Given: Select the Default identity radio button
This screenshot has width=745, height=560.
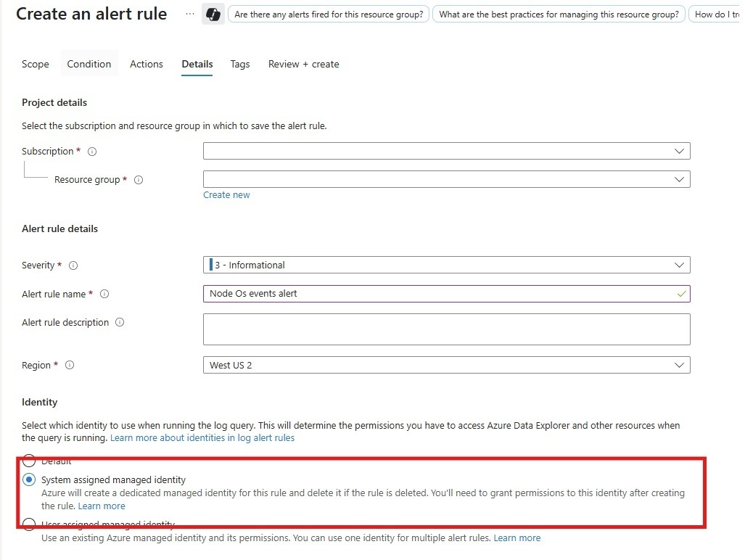Looking at the screenshot, I should [x=28, y=460].
